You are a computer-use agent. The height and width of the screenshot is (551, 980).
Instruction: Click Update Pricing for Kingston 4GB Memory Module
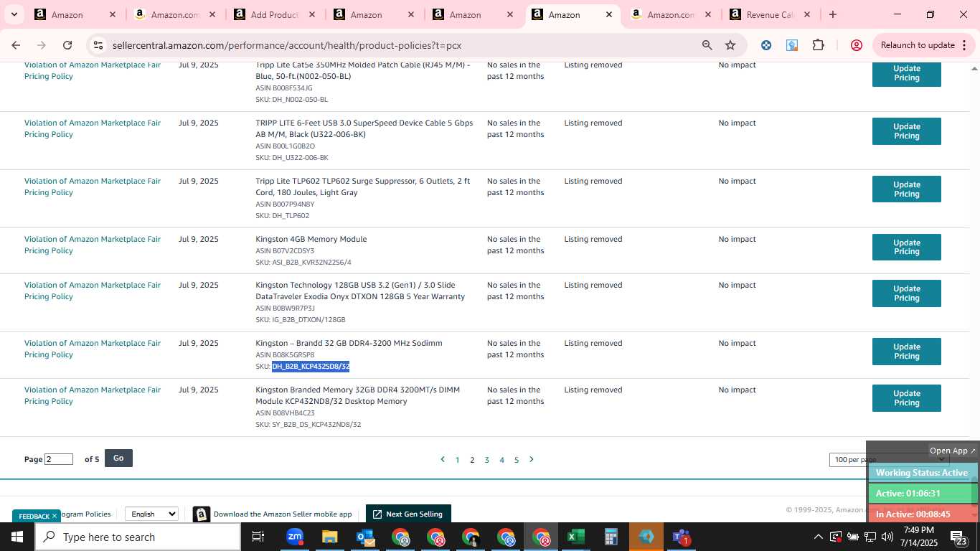[x=906, y=247]
